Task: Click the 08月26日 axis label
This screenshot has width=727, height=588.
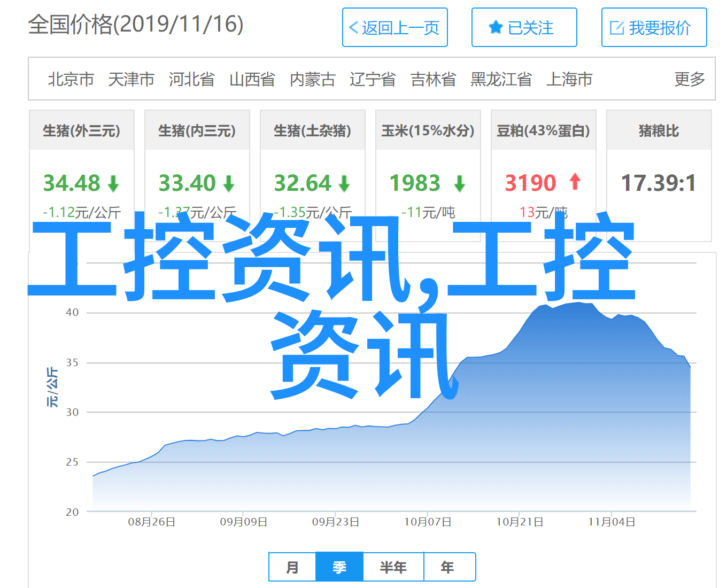Action: coord(152,522)
